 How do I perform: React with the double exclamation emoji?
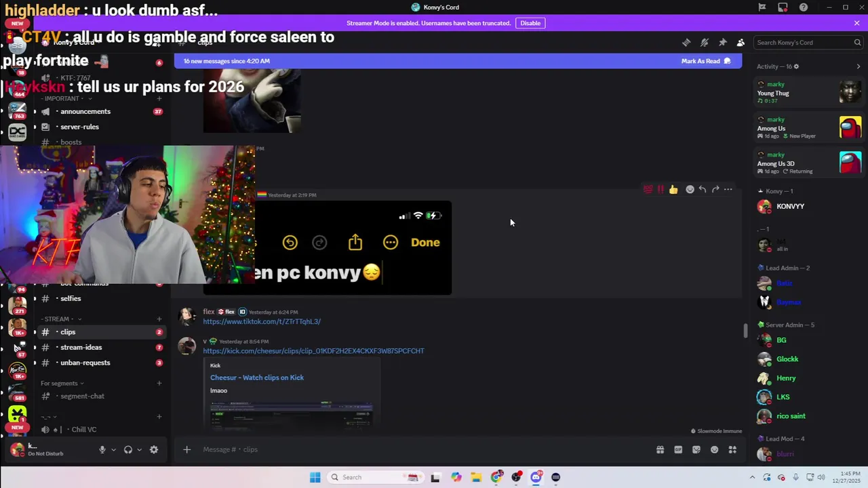pos(660,190)
